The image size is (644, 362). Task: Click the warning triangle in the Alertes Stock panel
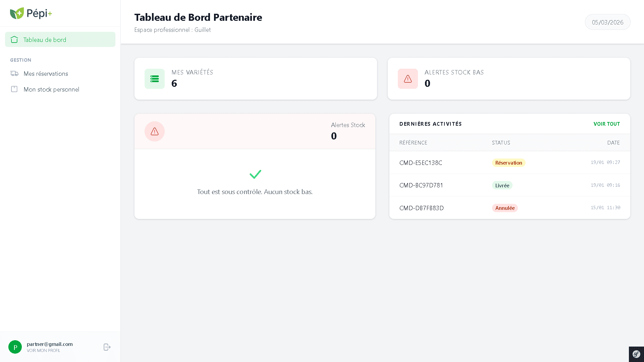click(x=154, y=131)
